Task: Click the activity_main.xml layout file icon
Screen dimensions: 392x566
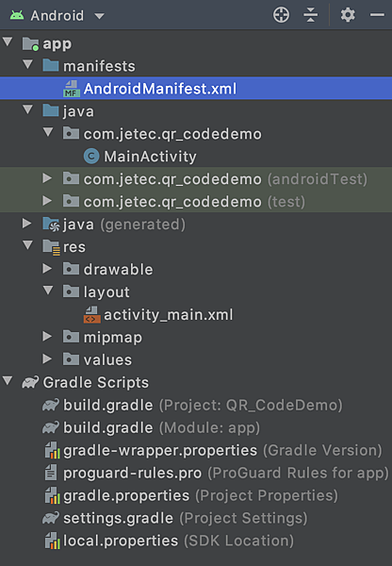Action: point(91,315)
